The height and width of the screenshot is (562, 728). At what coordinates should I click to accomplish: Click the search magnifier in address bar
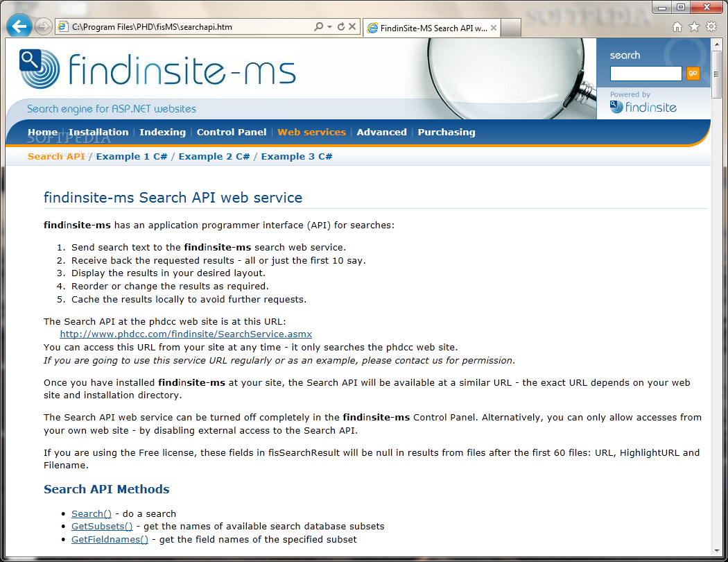[318, 26]
